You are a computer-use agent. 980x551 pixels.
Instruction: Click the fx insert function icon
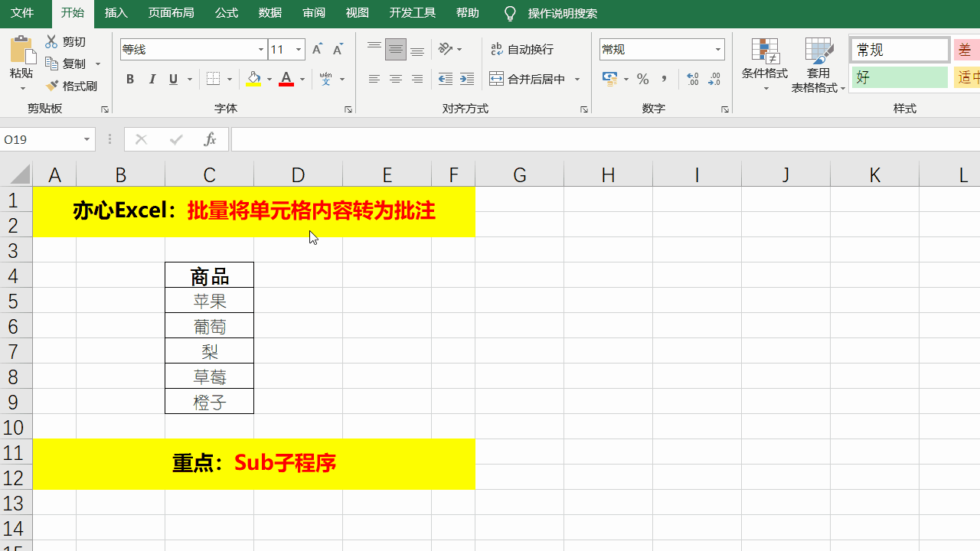210,139
